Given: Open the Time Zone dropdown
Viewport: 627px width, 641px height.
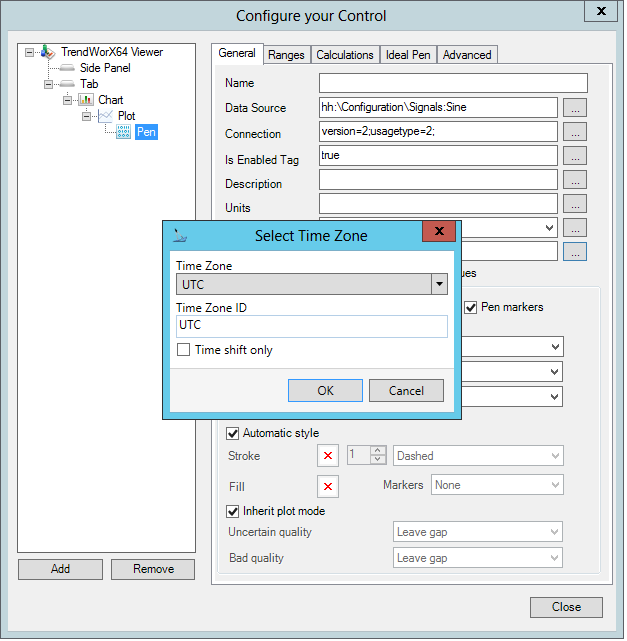Looking at the screenshot, I should tap(438, 285).
